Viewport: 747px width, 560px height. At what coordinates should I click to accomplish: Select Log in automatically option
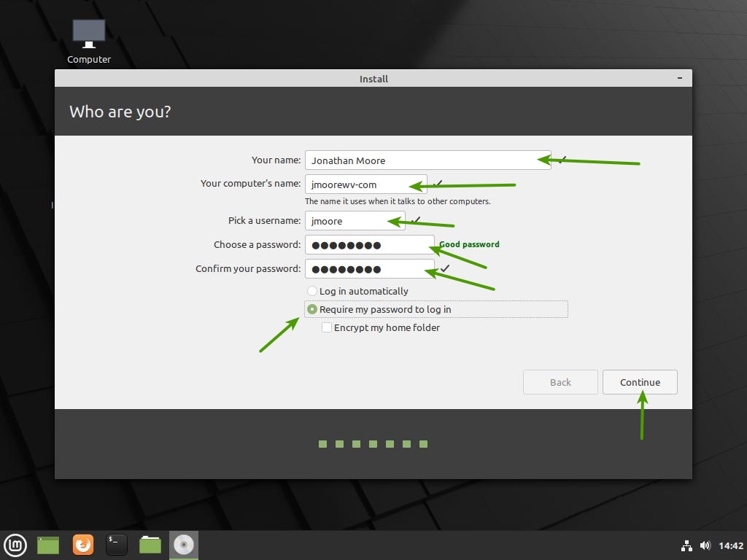click(x=312, y=291)
